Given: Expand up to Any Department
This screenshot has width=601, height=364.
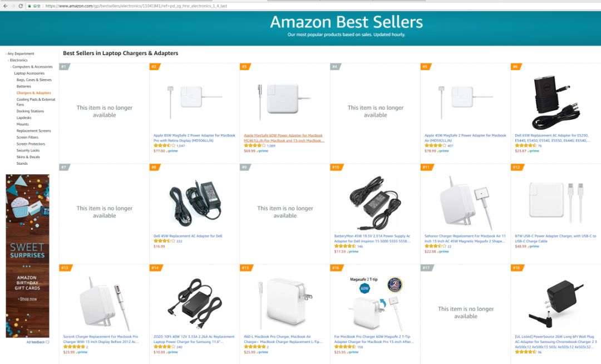Looking at the screenshot, I should coord(21,53).
